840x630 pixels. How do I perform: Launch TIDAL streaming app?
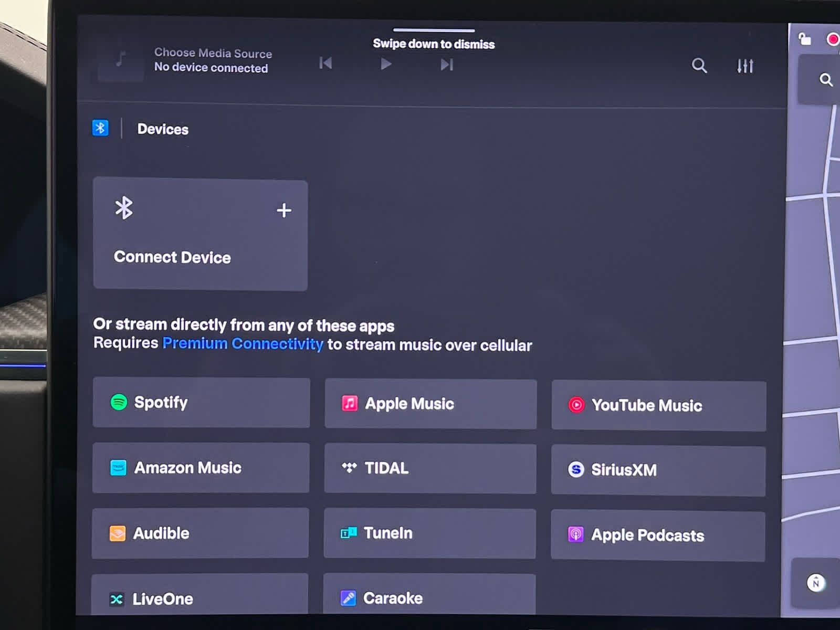tap(430, 469)
